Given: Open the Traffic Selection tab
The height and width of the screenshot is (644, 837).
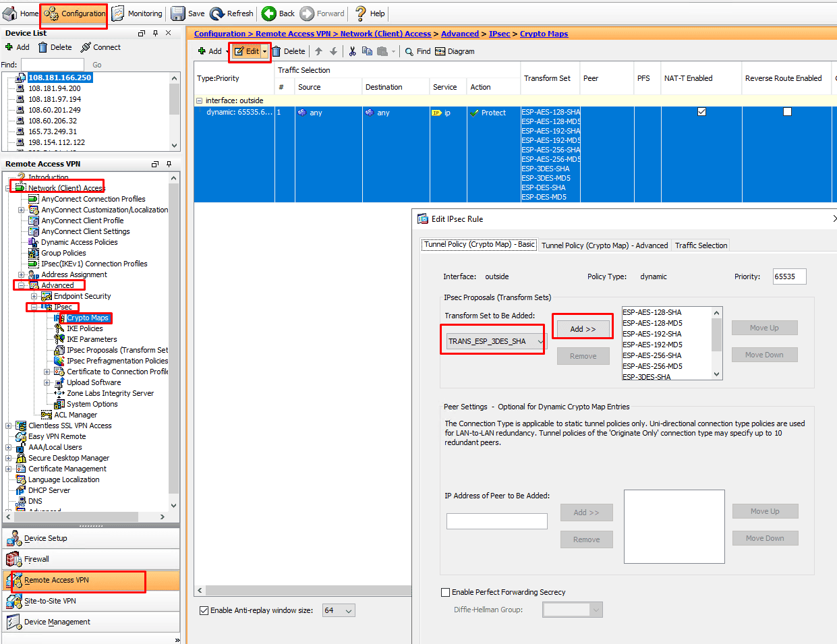Looking at the screenshot, I should coord(701,245).
